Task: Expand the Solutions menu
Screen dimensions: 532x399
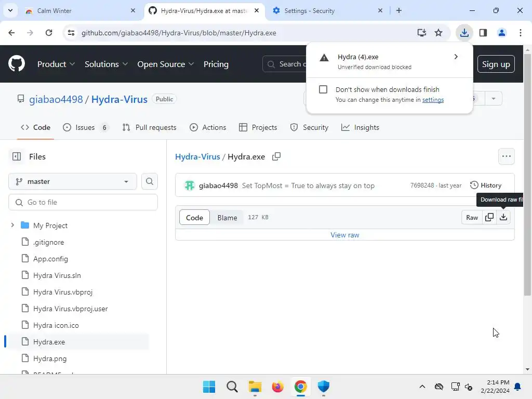Action: (x=106, y=64)
